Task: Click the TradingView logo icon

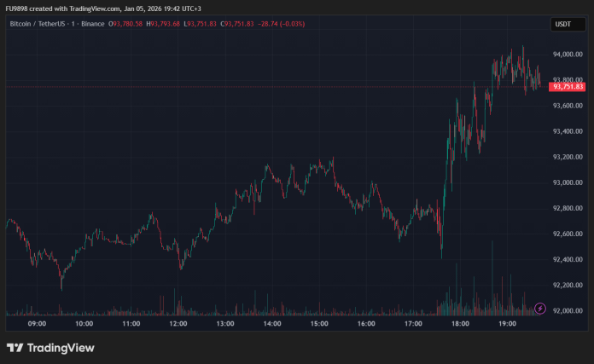Action: tap(15, 348)
